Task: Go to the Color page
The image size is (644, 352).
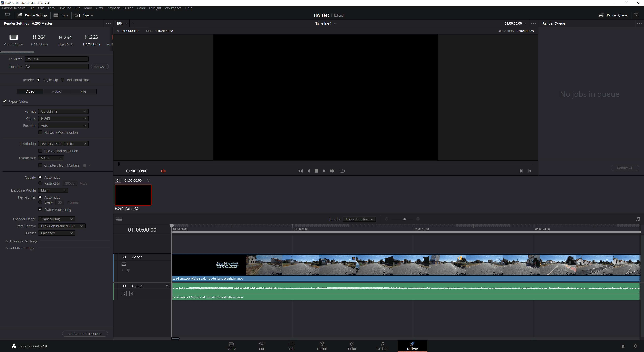Action: tap(352, 346)
